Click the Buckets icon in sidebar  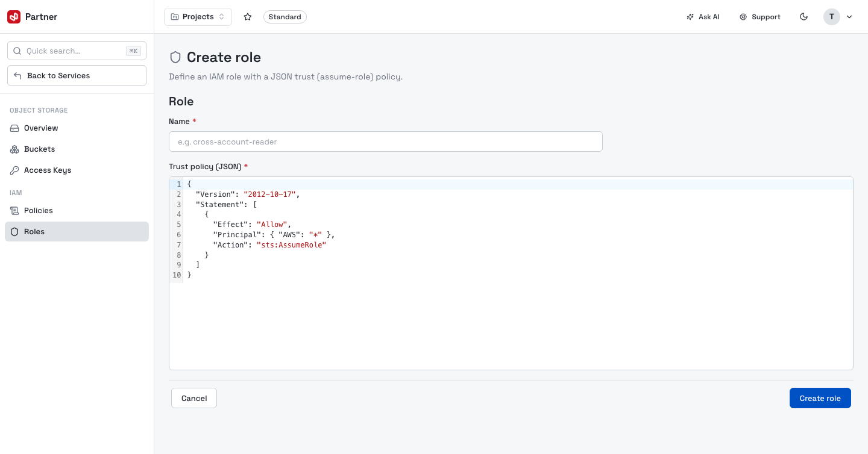[14, 149]
